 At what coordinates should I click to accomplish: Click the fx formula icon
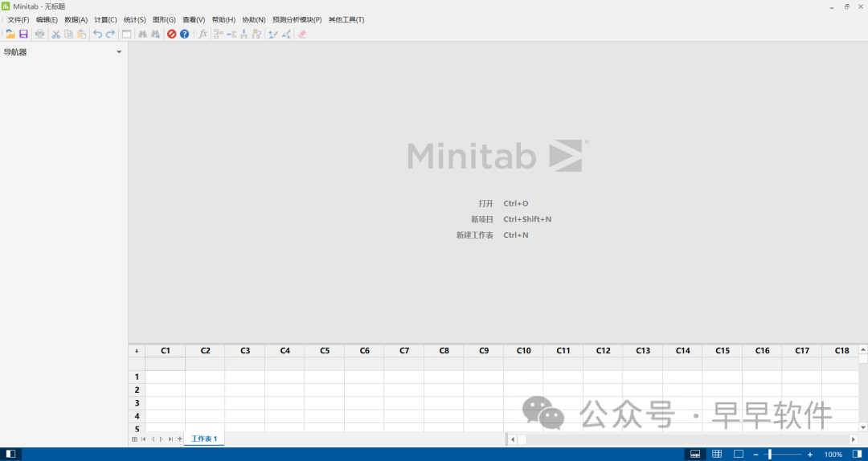click(x=203, y=34)
